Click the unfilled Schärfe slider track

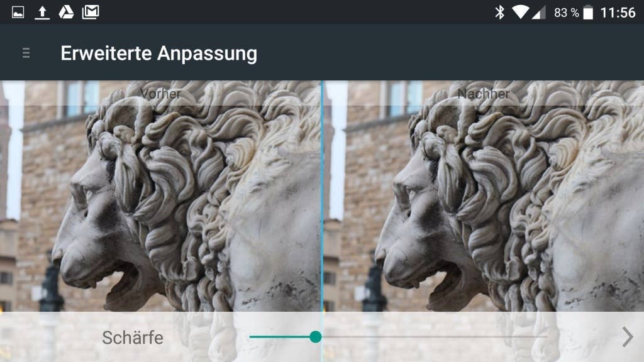(434, 337)
